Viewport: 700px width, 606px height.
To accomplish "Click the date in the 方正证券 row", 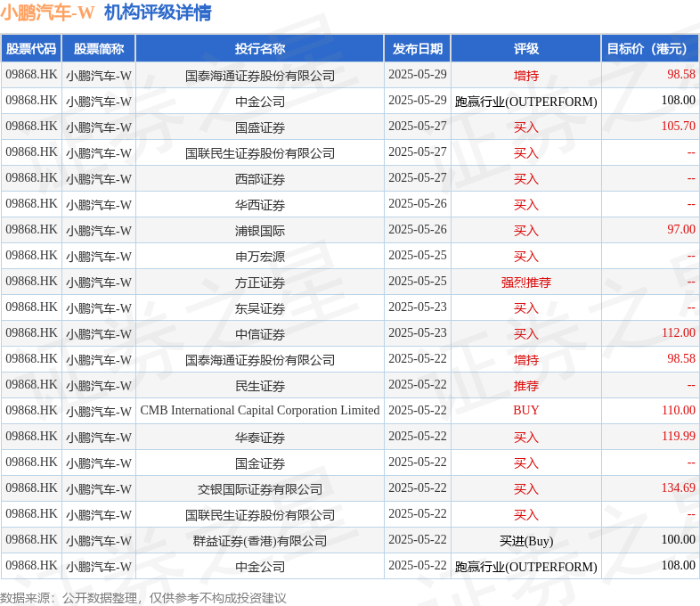I will pos(418,281).
